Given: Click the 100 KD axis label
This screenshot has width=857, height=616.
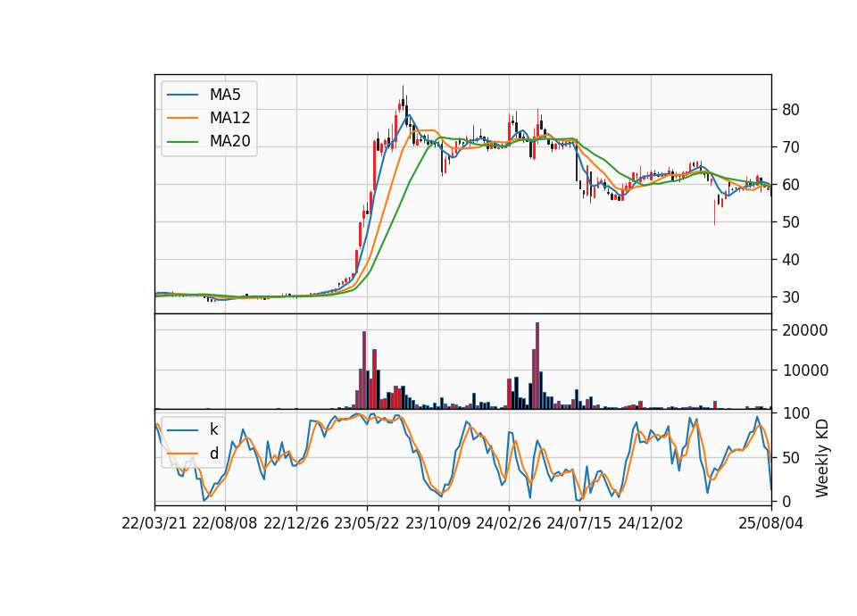Looking at the screenshot, I should [795, 413].
